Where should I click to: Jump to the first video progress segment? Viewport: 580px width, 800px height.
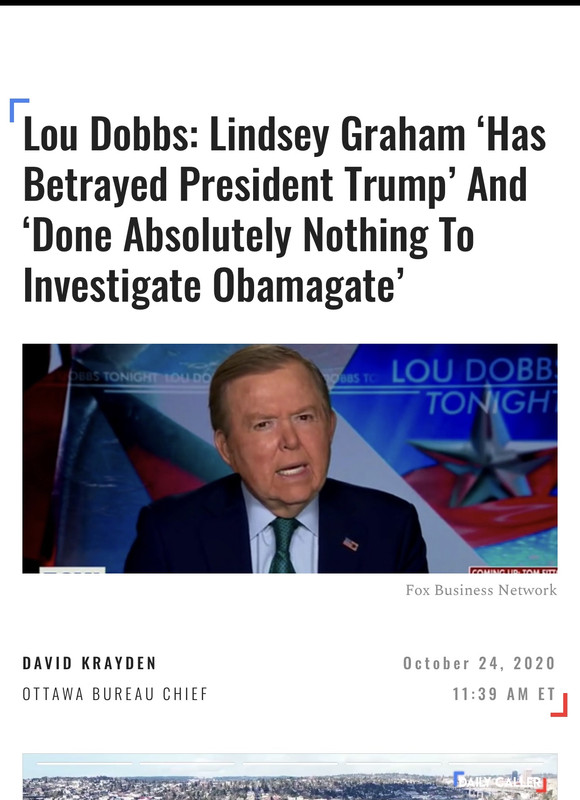pos(85,763)
